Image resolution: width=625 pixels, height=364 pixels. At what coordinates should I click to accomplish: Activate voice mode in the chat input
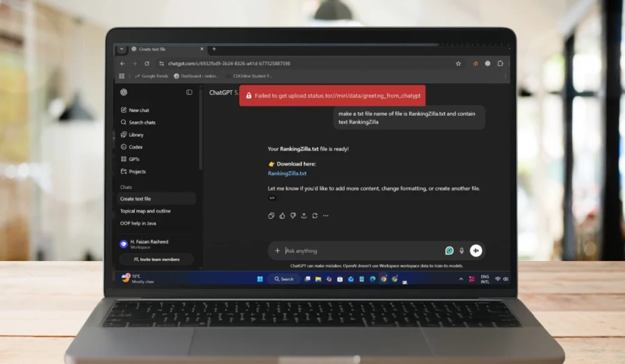point(476,250)
